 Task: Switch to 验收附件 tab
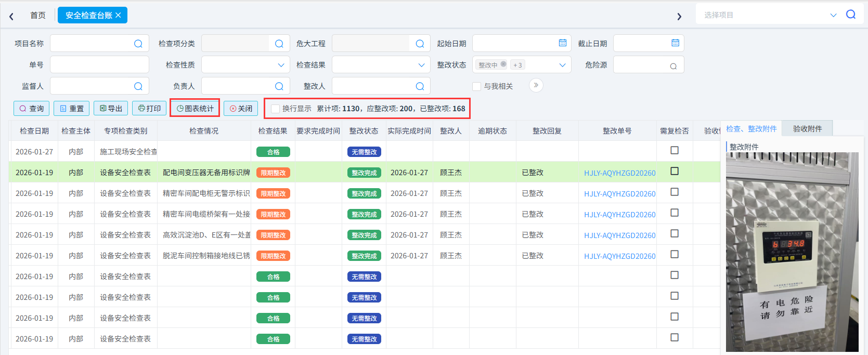tap(808, 128)
